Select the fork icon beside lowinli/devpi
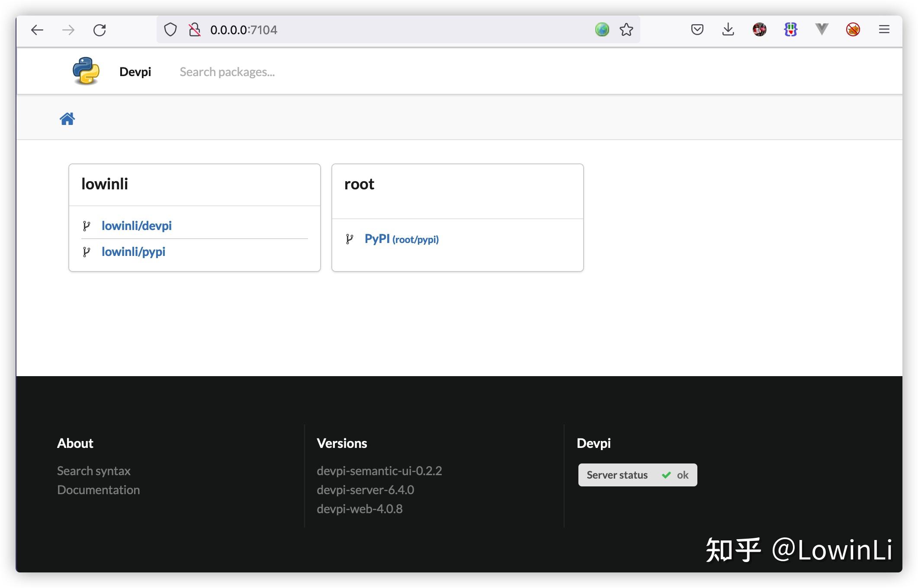Viewport: 918px width, 588px height. pyautogui.click(x=87, y=225)
